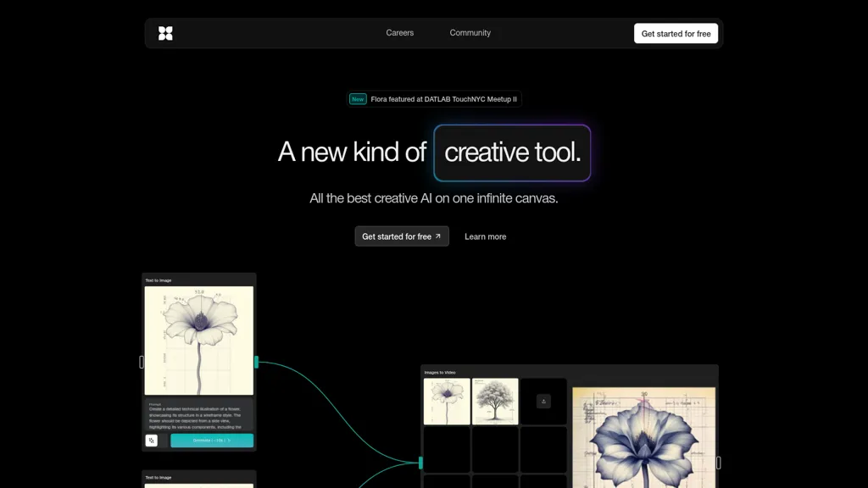Image resolution: width=868 pixels, height=488 pixels.
Task: Click the Flora four-petal logo
Action: click(x=165, y=33)
